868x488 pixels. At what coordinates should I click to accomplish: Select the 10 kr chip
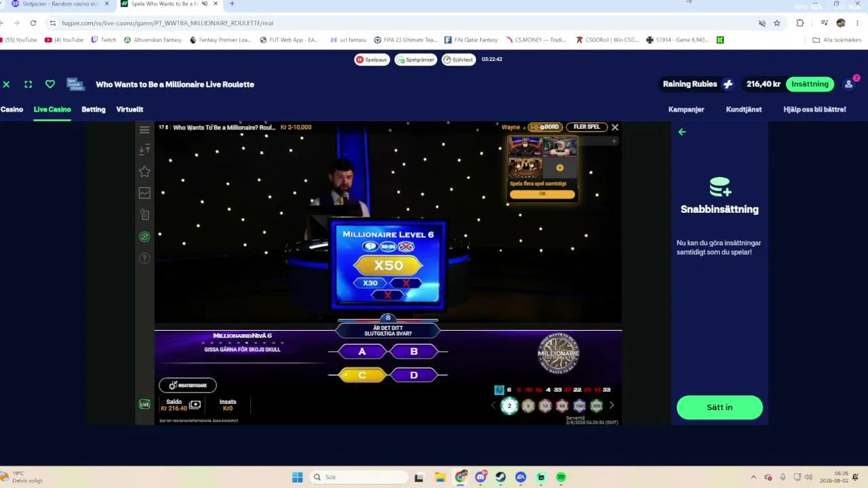click(545, 406)
